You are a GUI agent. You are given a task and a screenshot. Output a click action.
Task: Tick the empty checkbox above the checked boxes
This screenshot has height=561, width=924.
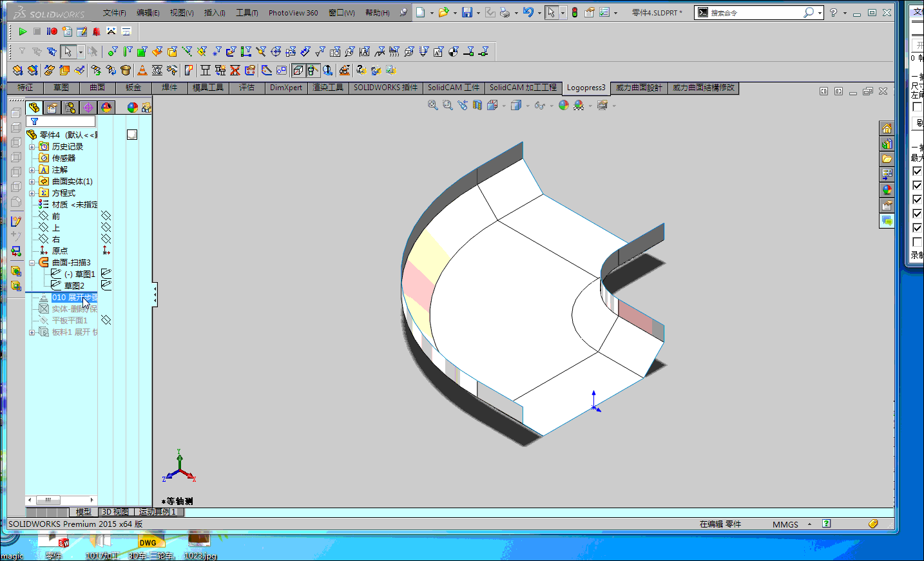point(917,107)
